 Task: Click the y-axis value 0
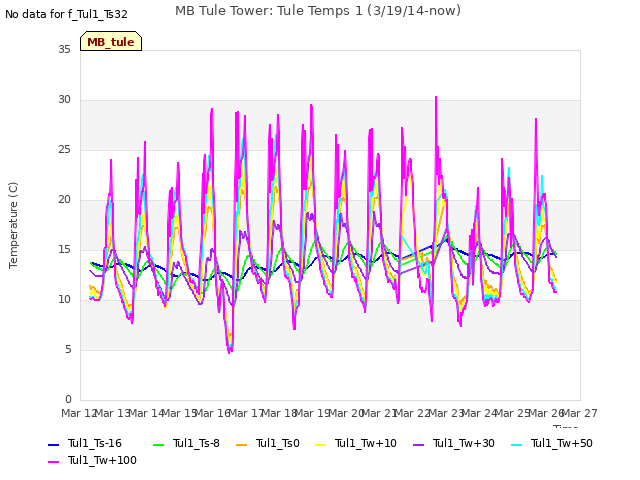pyautogui.click(x=68, y=400)
